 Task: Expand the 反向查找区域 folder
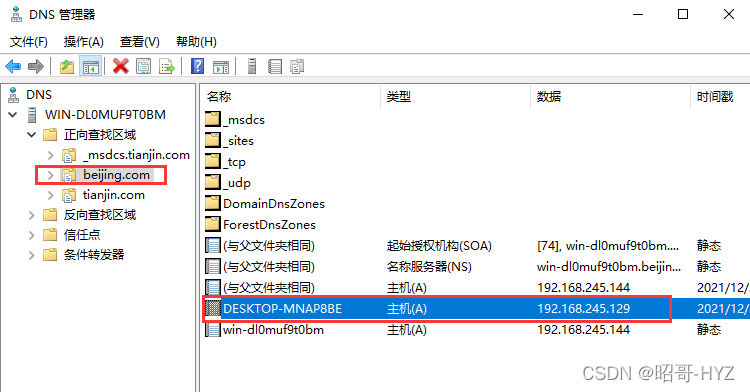(32, 216)
